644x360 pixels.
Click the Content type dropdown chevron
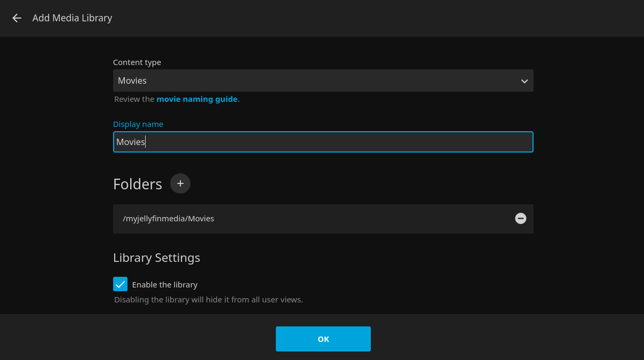pos(524,81)
